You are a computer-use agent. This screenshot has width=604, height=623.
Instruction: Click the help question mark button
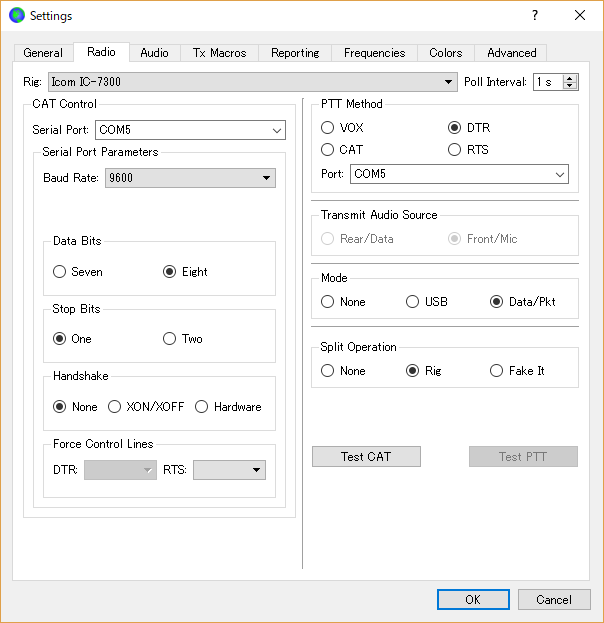pyautogui.click(x=535, y=15)
